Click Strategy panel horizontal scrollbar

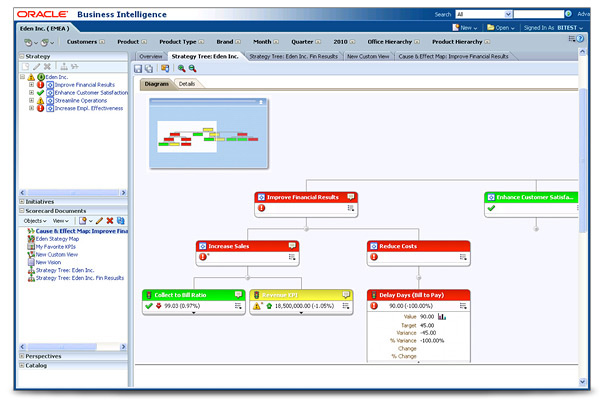(73, 192)
